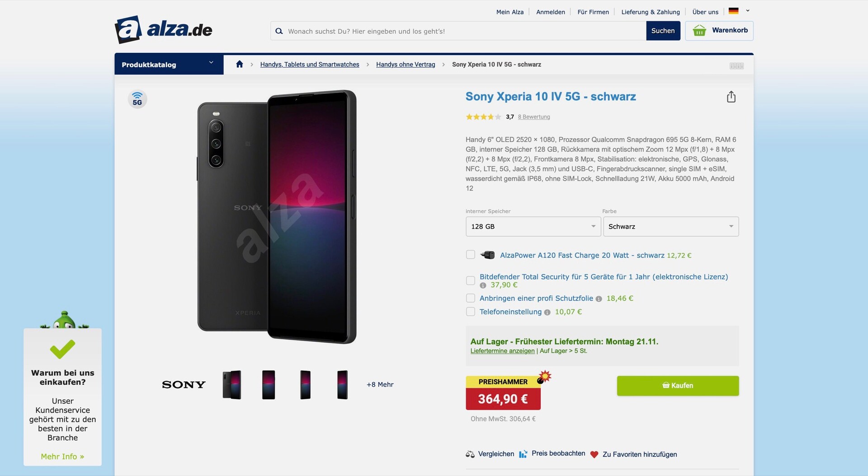Open the interner Speicher 128 GB dropdown
The image size is (868, 476).
533,226
